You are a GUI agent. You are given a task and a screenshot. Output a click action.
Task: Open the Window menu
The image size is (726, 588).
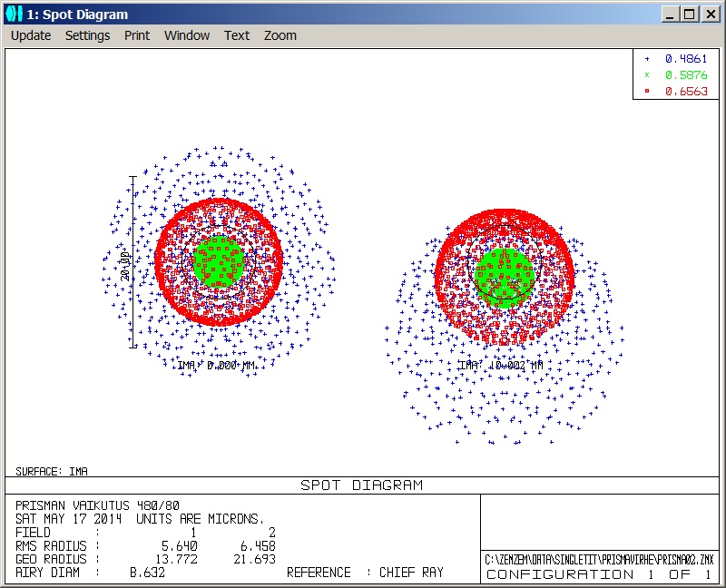187,35
